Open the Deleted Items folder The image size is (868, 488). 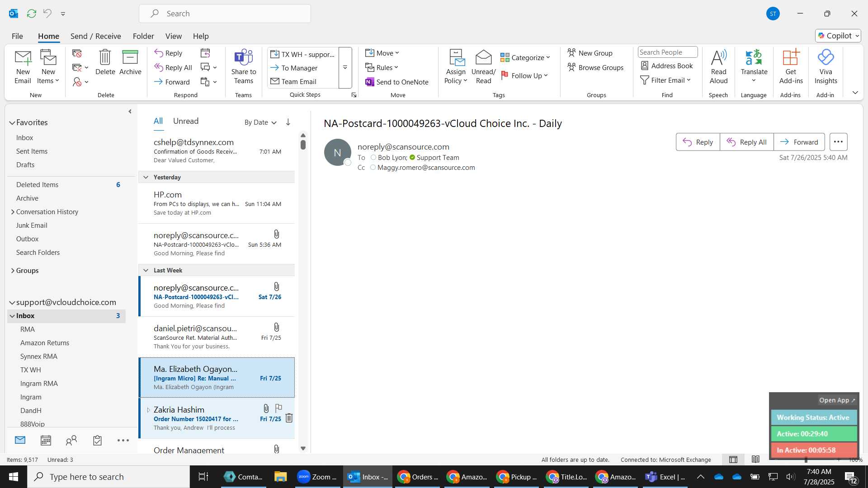coord(37,184)
